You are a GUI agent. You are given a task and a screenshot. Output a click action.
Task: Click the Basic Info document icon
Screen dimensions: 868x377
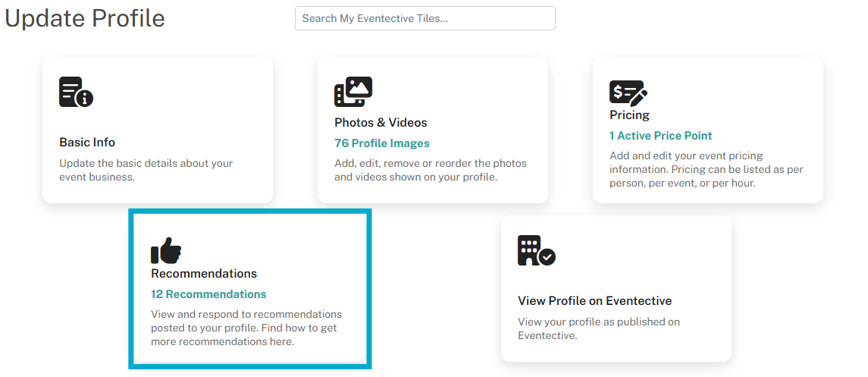click(77, 92)
